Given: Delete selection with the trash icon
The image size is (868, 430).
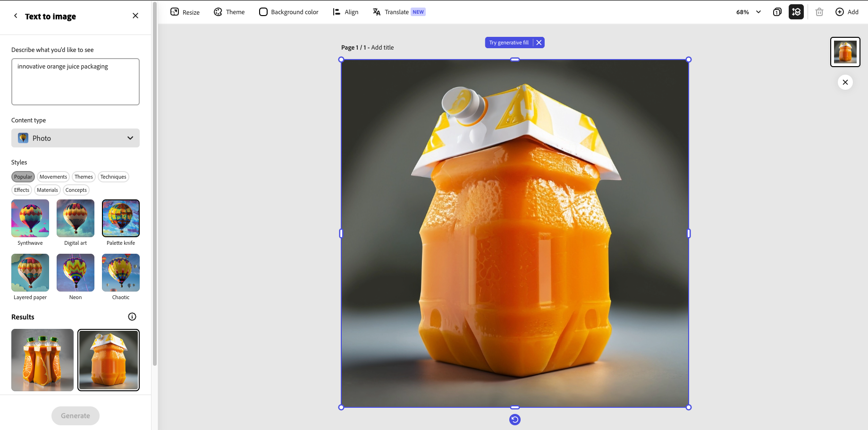Looking at the screenshot, I should click(x=819, y=12).
